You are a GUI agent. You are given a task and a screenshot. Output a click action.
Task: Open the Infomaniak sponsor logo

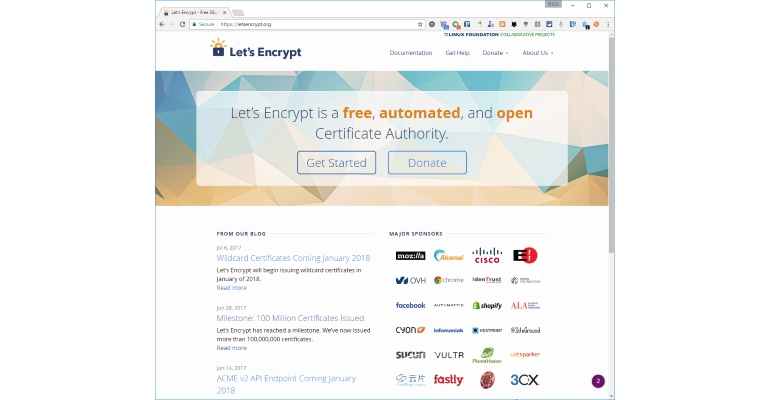[x=448, y=330]
